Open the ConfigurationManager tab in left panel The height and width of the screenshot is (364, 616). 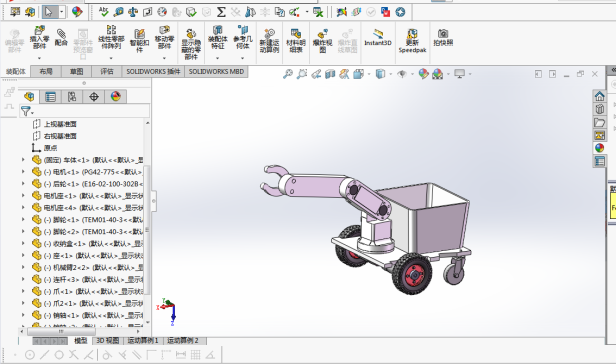72,97
